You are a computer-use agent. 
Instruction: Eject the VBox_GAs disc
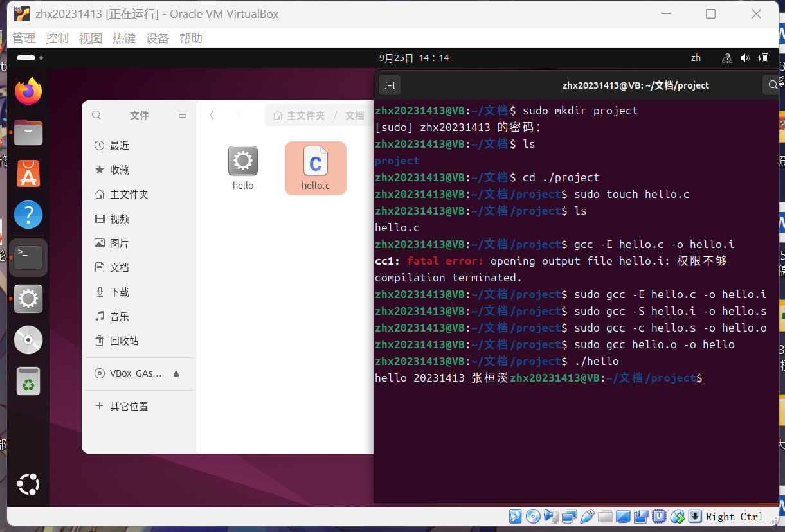(x=176, y=373)
